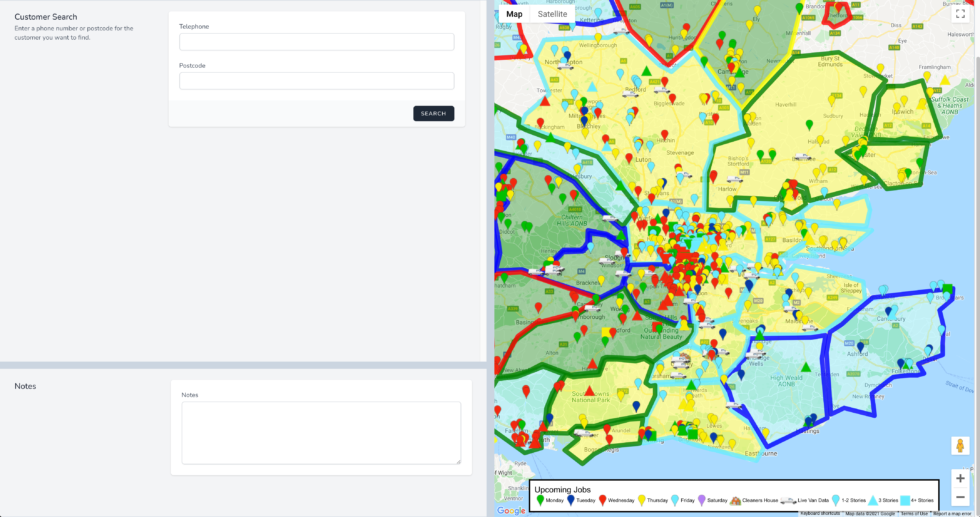Click into the Postcode field
980x517 pixels.
pos(316,81)
